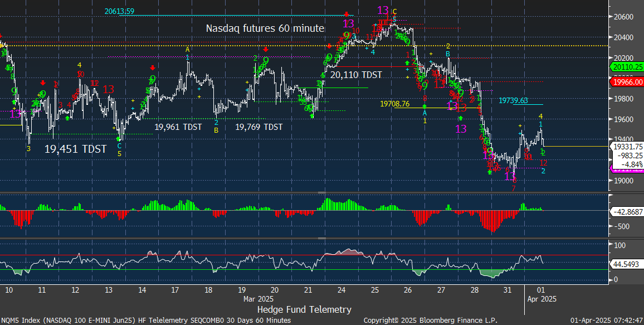Click the '19800' price axis label
This screenshot has height=325, width=644.
pyautogui.click(x=624, y=99)
